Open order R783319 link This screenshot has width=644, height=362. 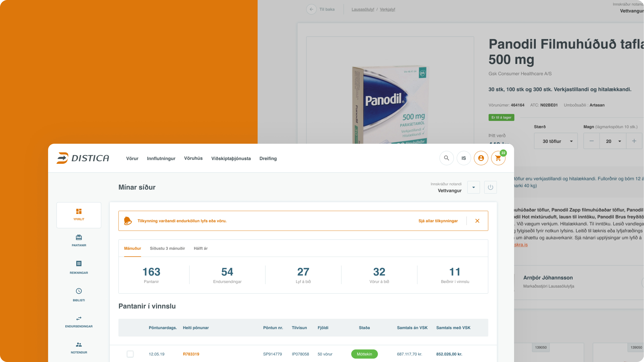click(191, 354)
